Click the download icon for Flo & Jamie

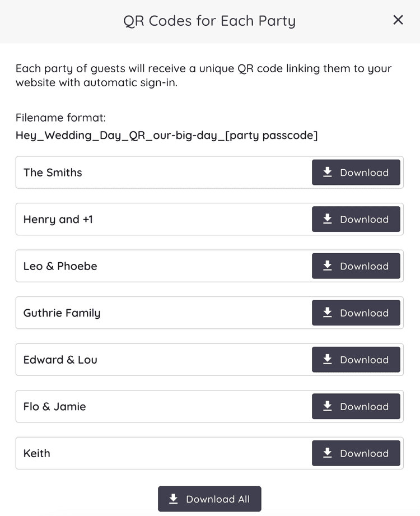coord(328,406)
